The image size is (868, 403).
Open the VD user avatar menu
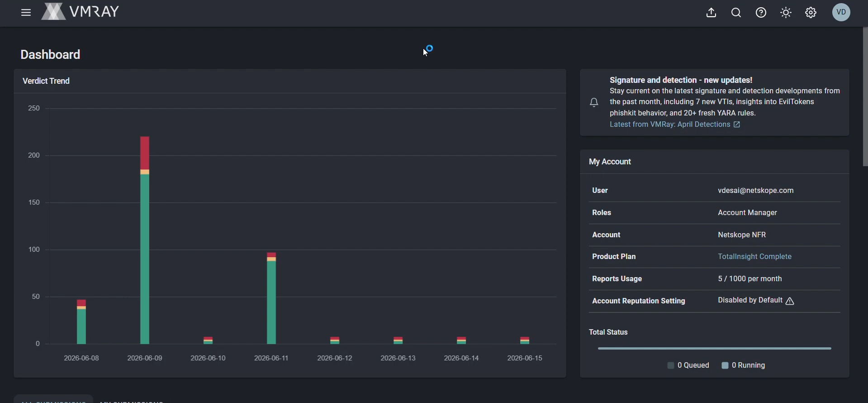coord(842,12)
